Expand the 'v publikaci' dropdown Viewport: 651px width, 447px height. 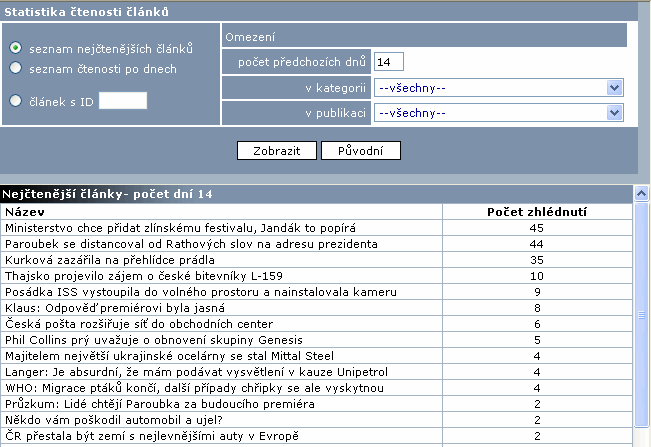[x=499, y=113]
